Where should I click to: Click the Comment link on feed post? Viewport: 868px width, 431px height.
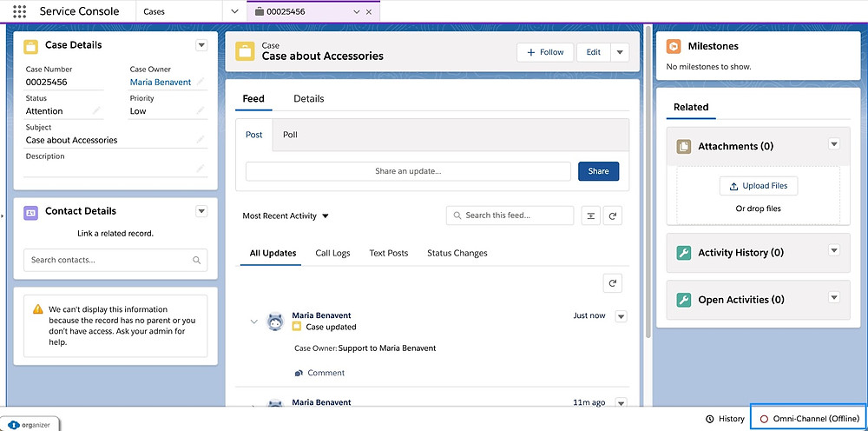click(x=326, y=373)
